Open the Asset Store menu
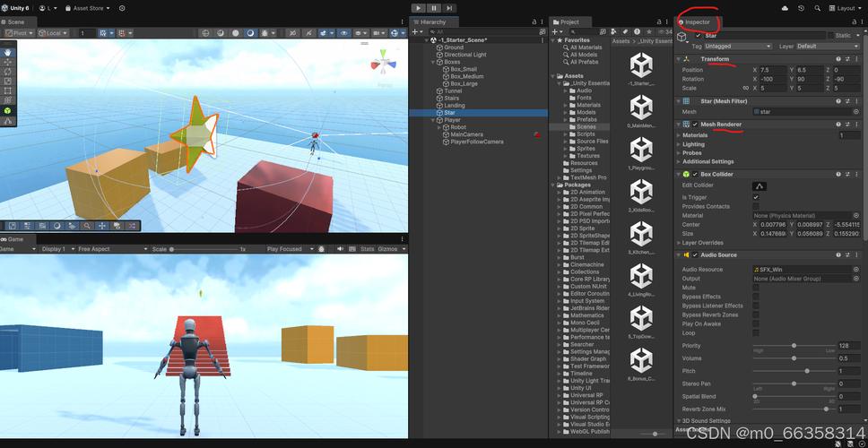This screenshot has height=448, width=868. (88, 8)
